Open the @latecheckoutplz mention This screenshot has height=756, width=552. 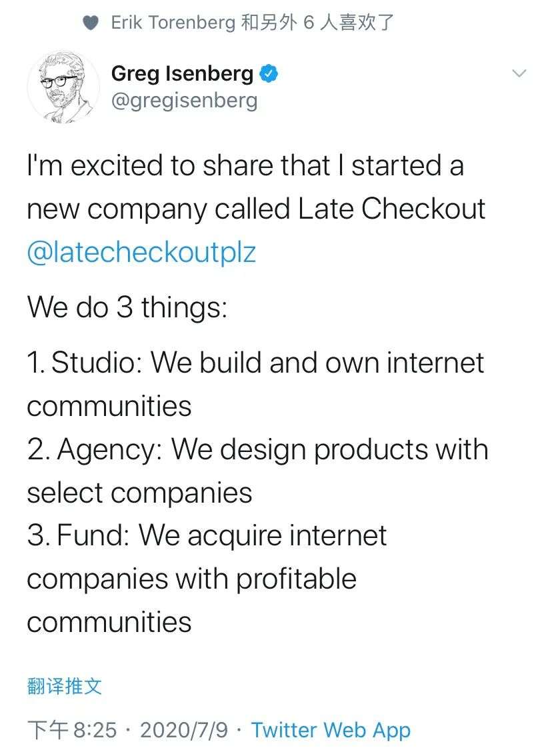(x=141, y=253)
